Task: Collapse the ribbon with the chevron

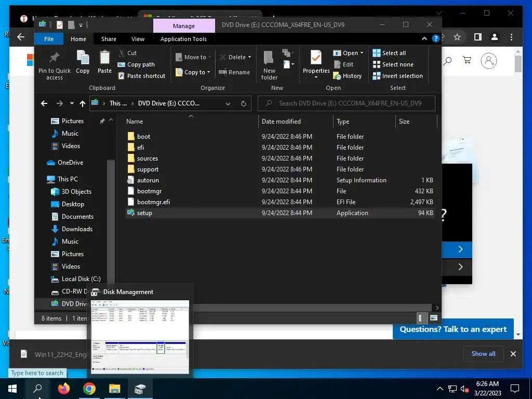Action: click(x=424, y=38)
